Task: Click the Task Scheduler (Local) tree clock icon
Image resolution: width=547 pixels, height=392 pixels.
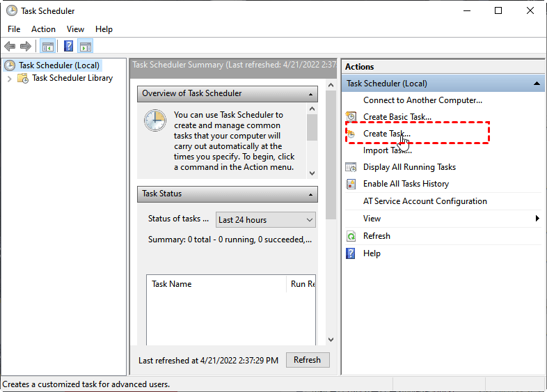Action: (x=10, y=65)
